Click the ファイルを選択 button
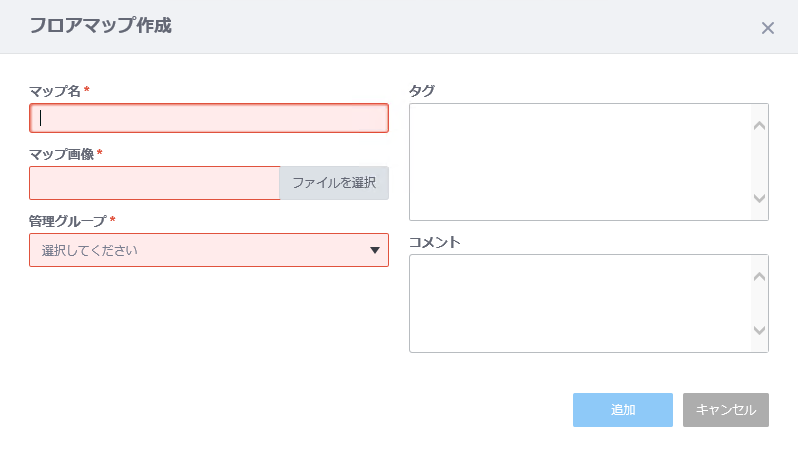The width and height of the screenshot is (798, 451). (x=334, y=183)
